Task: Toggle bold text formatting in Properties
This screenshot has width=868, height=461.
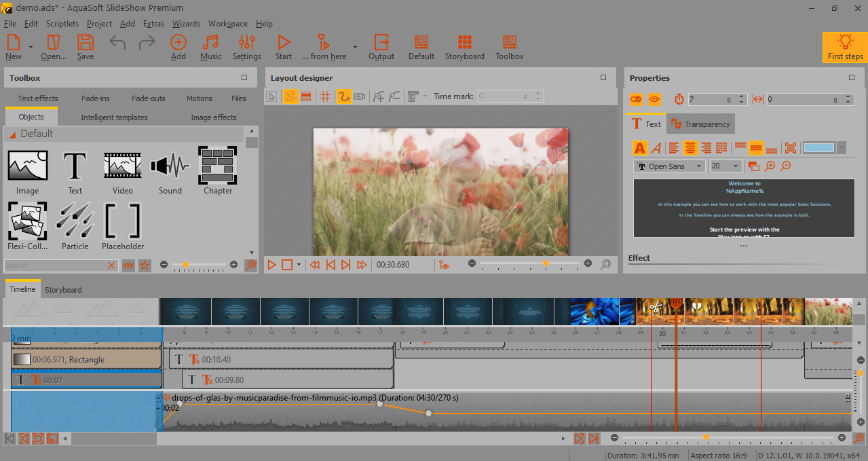Action: pyautogui.click(x=639, y=147)
